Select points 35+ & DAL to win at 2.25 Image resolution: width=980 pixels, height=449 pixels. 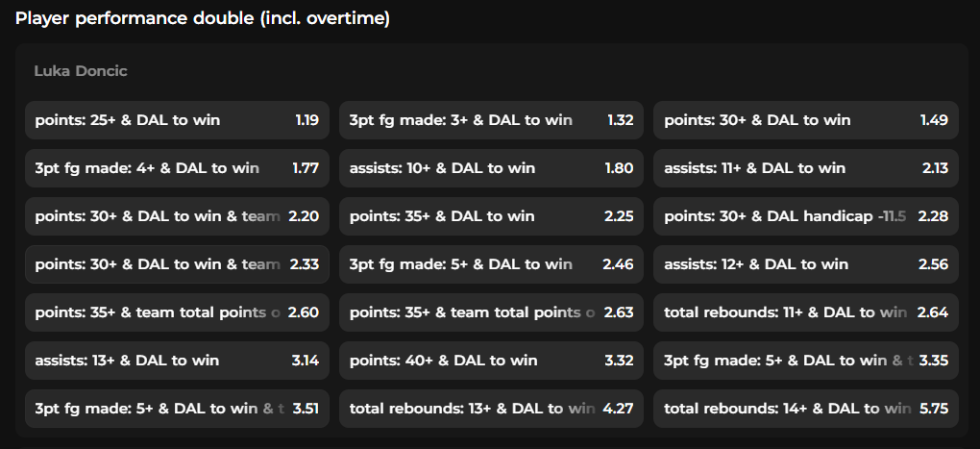(491, 216)
